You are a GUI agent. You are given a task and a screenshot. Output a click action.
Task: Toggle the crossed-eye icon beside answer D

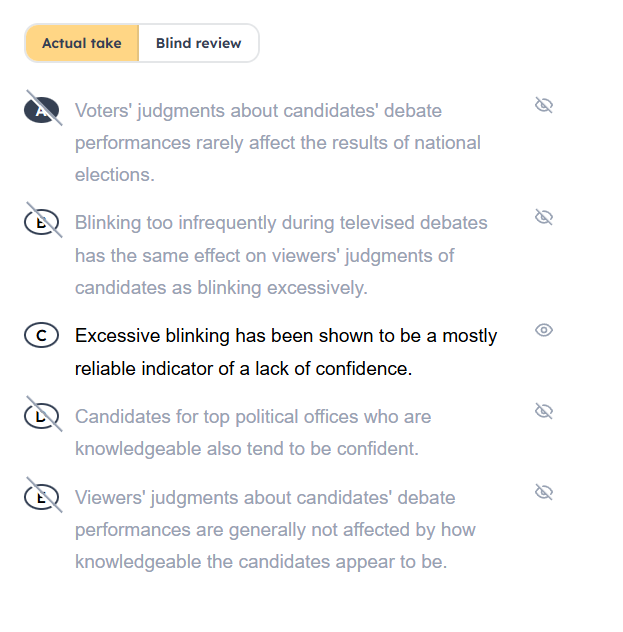[544, 411]
